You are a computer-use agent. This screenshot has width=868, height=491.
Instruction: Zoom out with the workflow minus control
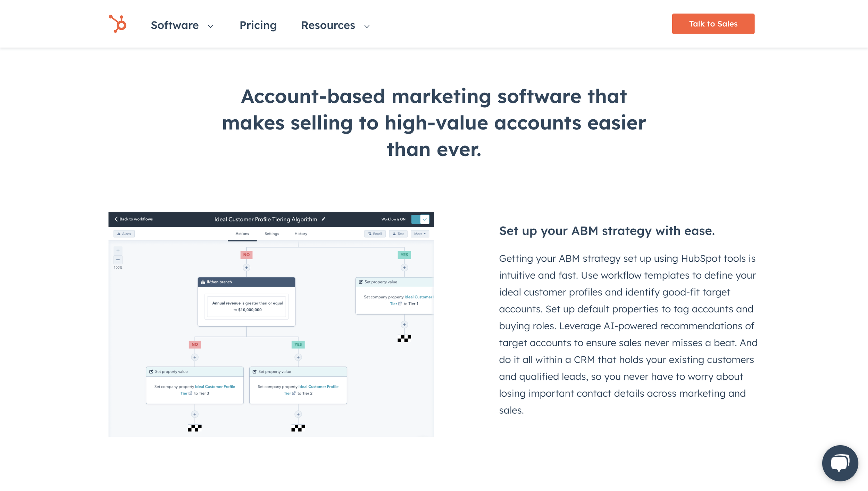coord(118,260)
